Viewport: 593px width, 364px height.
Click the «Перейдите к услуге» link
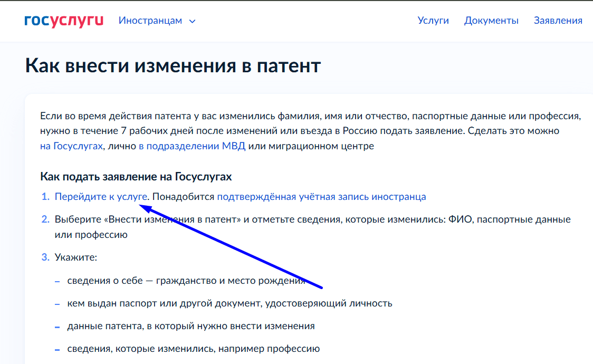(x=101, y=197)
